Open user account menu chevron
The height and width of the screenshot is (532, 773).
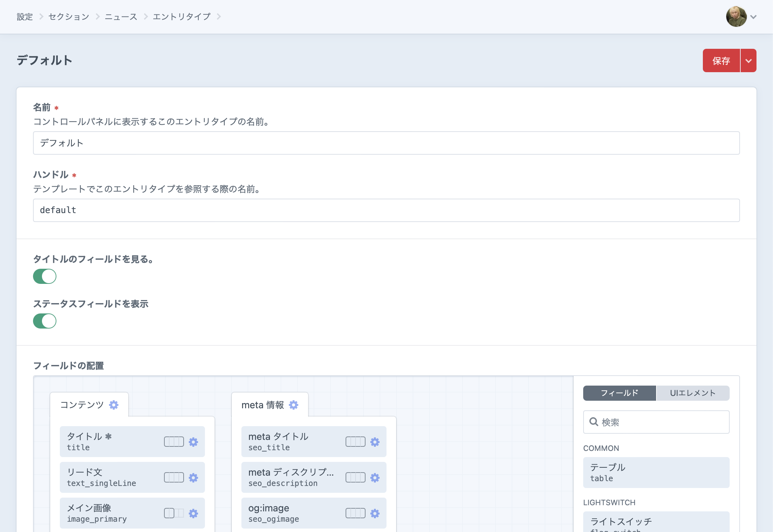coord(753,17)
